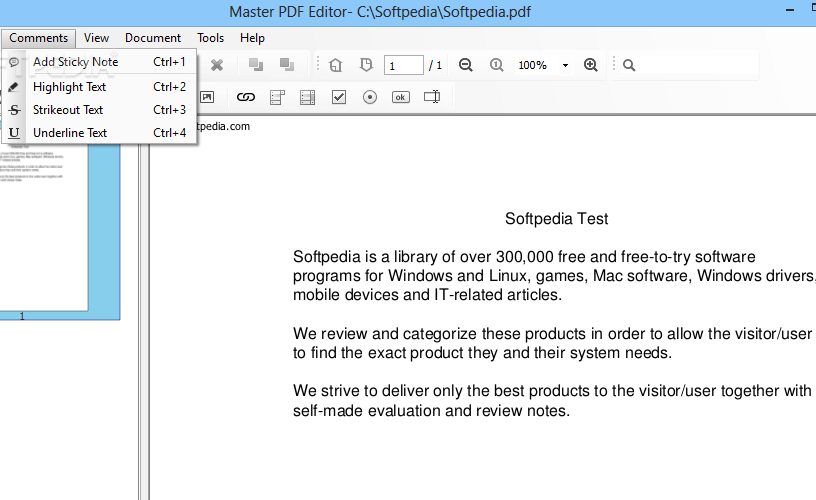Select the radio button form tool
Viewport: 816px width, 500px height.
coord(370,97)
